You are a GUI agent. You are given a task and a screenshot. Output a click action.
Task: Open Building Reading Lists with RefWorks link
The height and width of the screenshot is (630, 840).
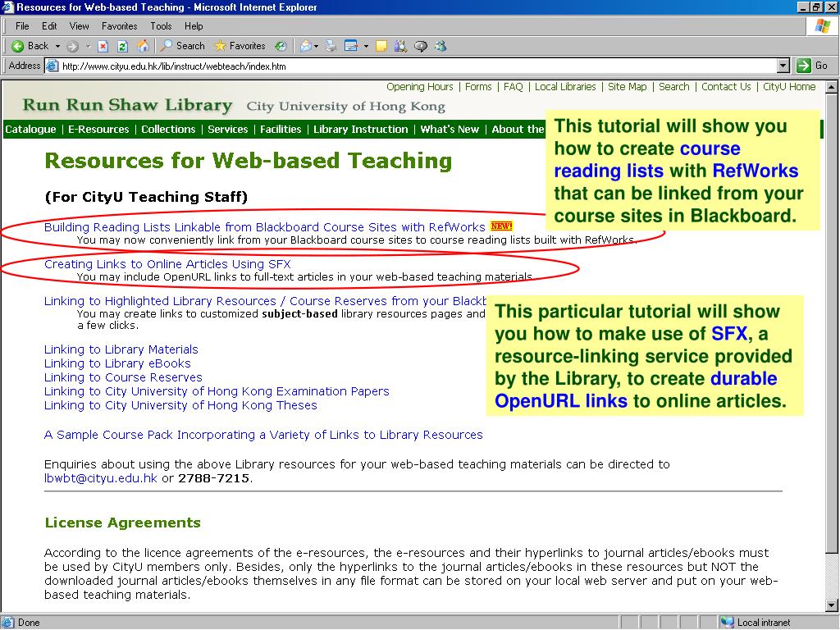(x=265, y=227)
